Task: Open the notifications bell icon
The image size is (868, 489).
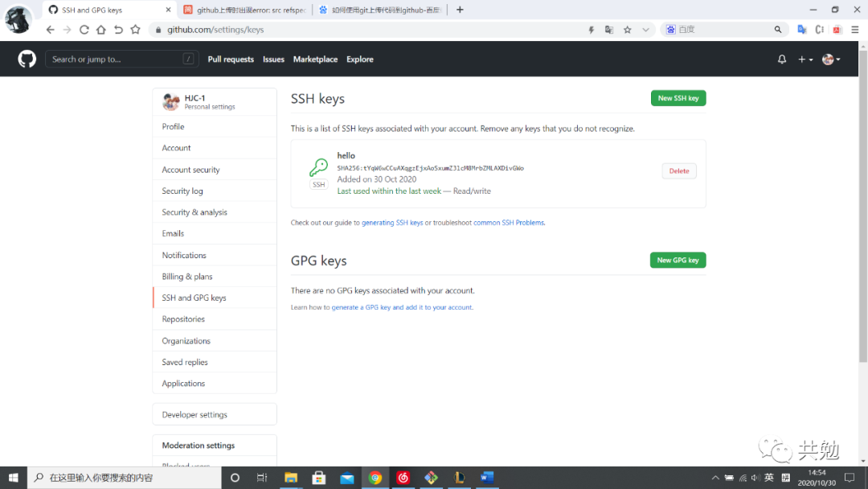Action: coord(782,60)
